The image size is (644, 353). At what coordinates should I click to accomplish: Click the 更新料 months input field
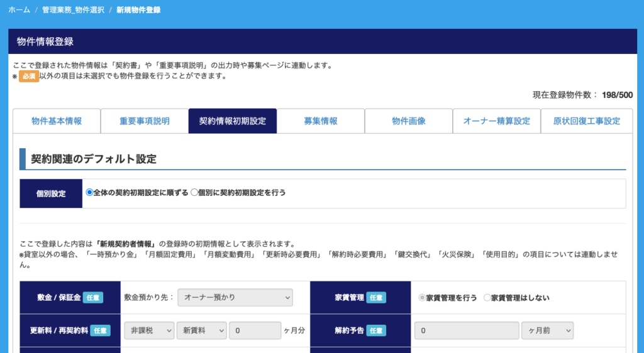point(255,330)
